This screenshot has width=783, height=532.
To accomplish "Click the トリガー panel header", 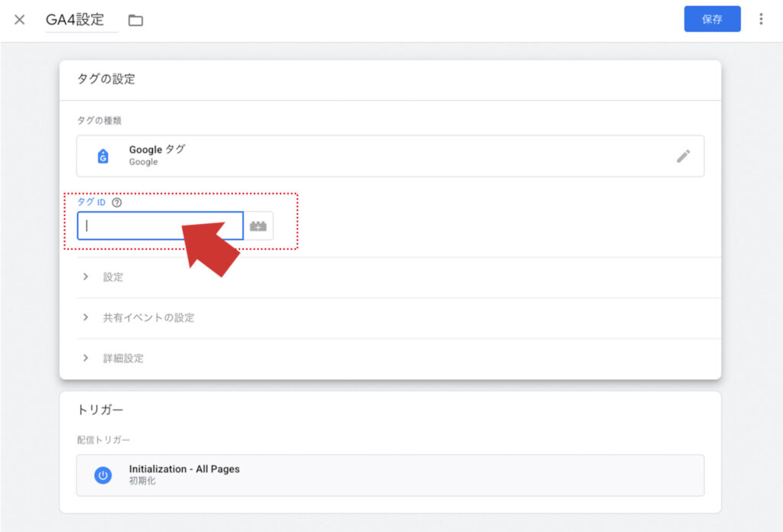I will click(x=100, y=410).
